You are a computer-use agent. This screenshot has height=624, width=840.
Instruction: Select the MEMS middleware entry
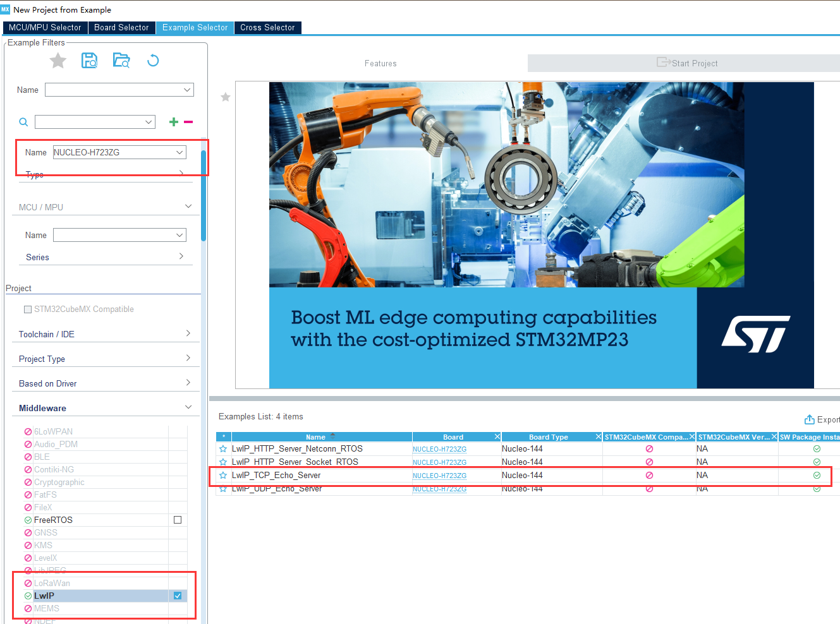tap(47, 609)
